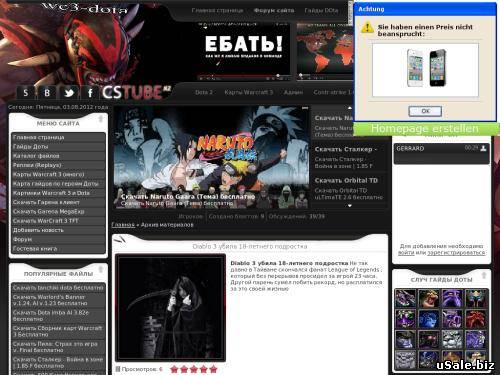The width and height of the screenshot is (500, 375).
Task: Open 'Форум сайта' in top navigation
Action: tap(274, 10)
